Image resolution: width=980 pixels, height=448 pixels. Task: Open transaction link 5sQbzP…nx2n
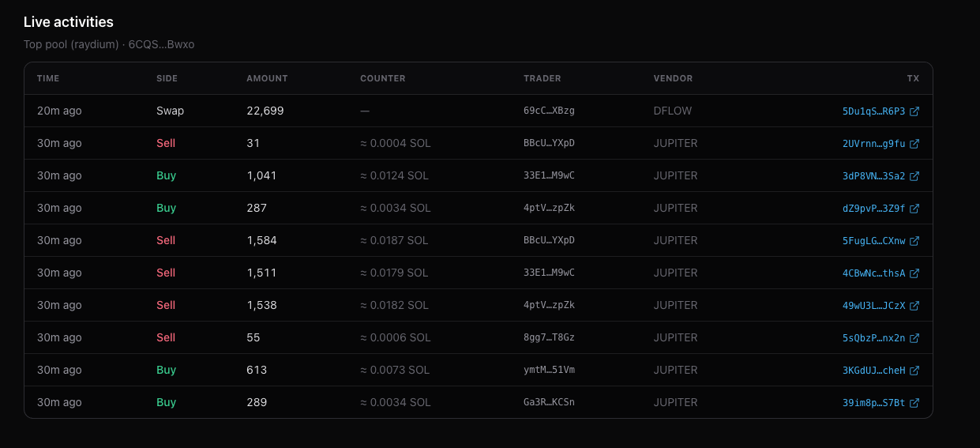pyautogui.click(x=873, y=338)
